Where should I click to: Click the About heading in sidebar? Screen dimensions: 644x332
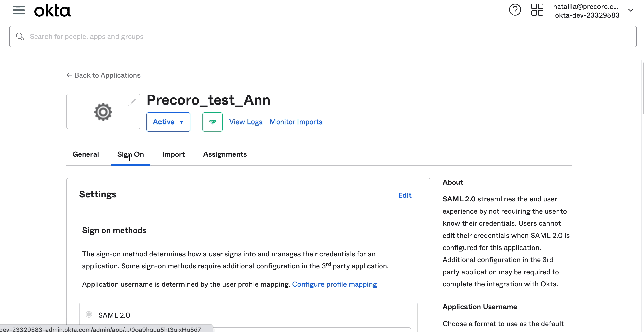(453, 182)
